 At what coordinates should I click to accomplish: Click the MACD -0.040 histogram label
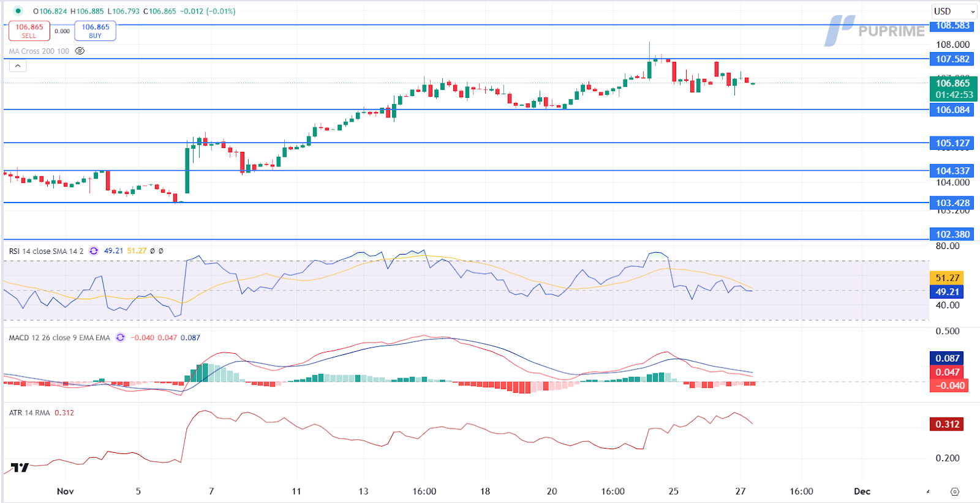point(949,386)
